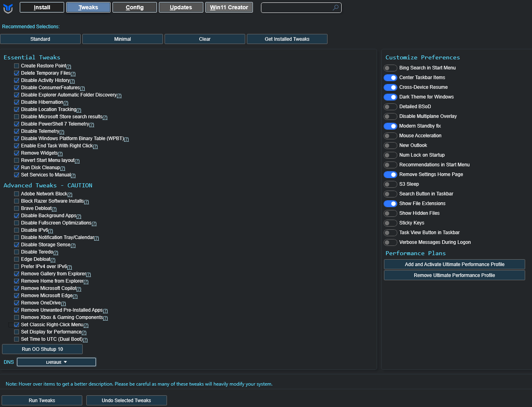The height and width of the screenshot is (407, 532).
Task: Enable Show Hidden Files toggle
Action: (390, 213)
